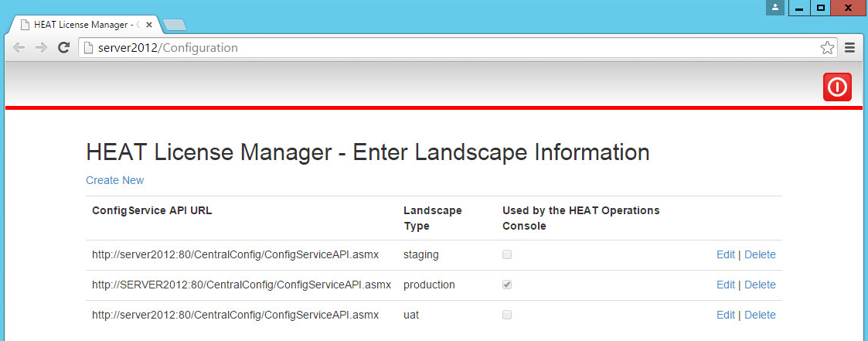868x341 pixels.
Task: Uncheck Operations Console checkbox for production
Action: click(x=507, y=285)
